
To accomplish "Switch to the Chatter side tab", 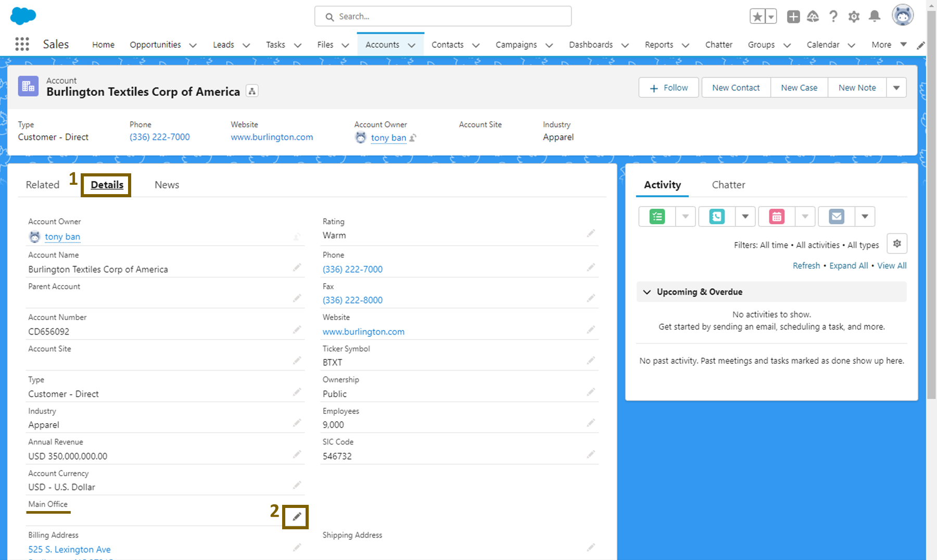I will coord(728,185).
